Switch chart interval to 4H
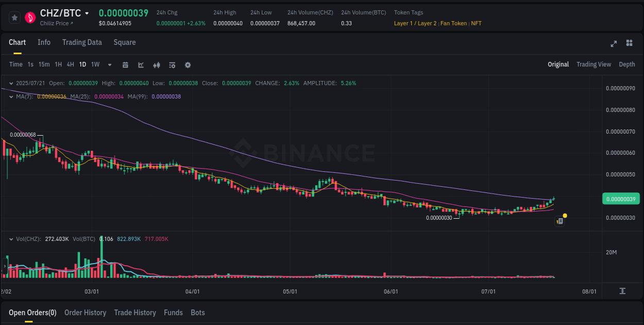 pos(70,64)
